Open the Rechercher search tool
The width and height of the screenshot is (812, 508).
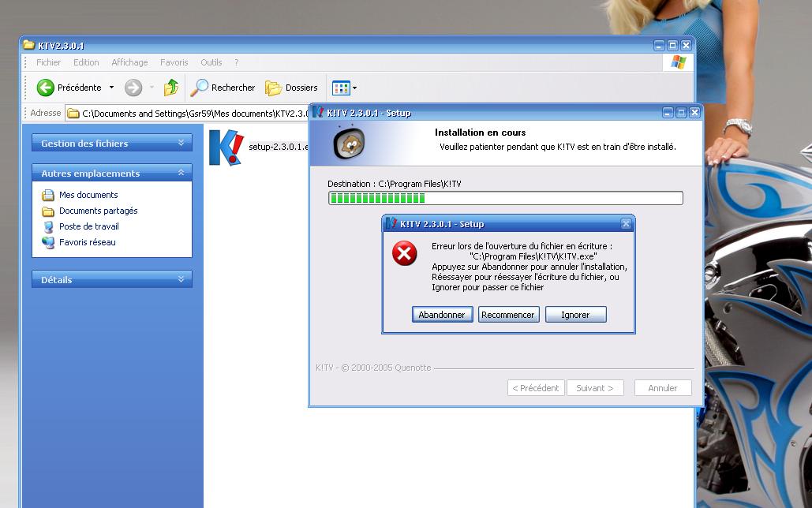coord(223,88)
